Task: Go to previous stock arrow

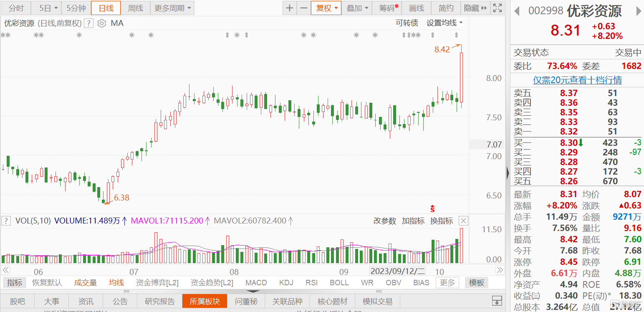Action: click(x=516, y=11)
